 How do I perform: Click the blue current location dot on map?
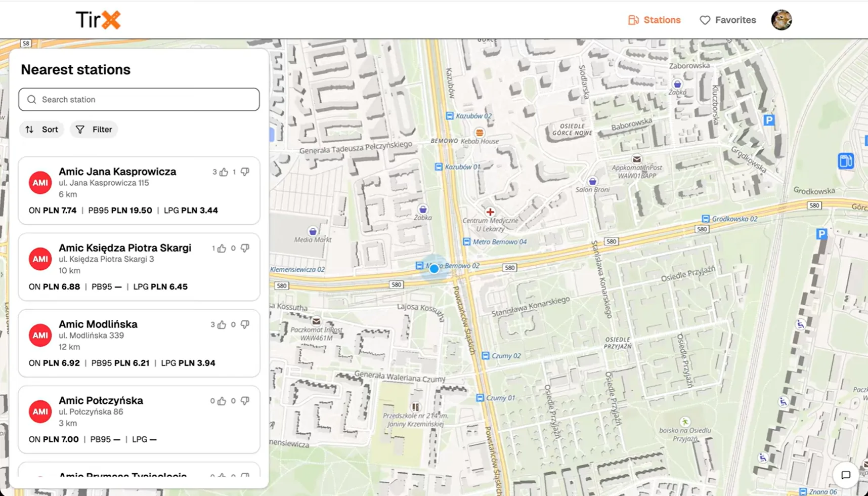coord(434,269)
